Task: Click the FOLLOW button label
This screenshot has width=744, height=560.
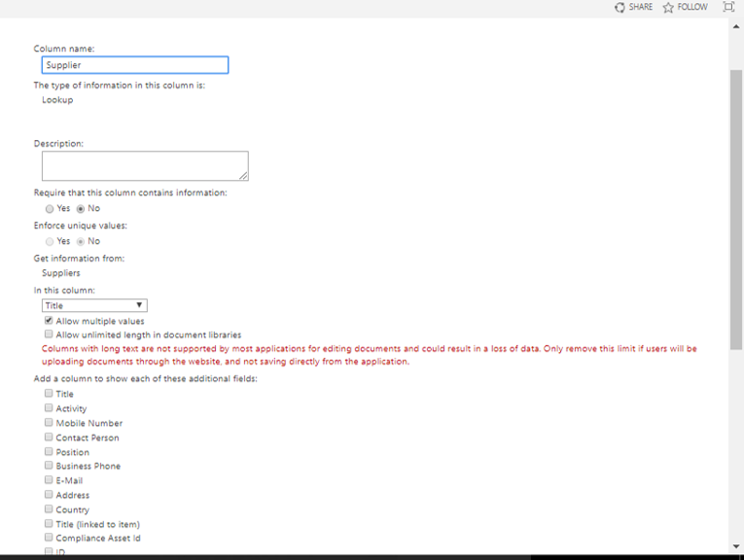Action: (692, 7)
